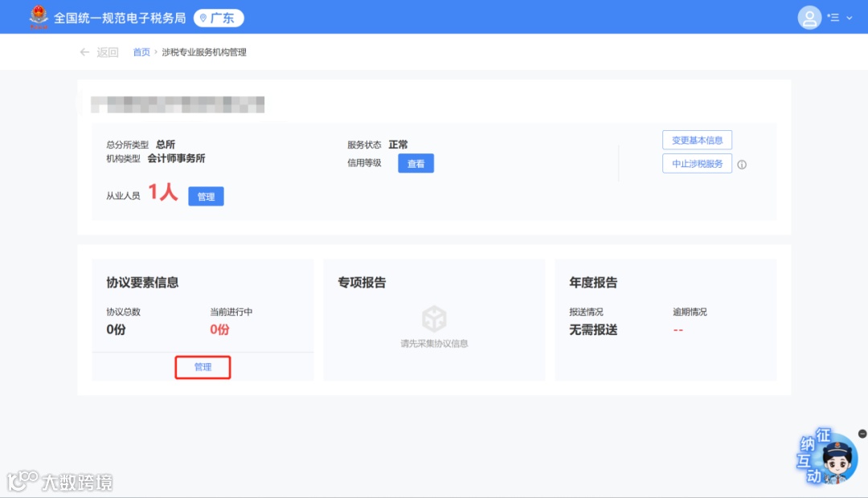Open the 广东 region selector
Screen dimensions: 868x498
pos(218,17)
